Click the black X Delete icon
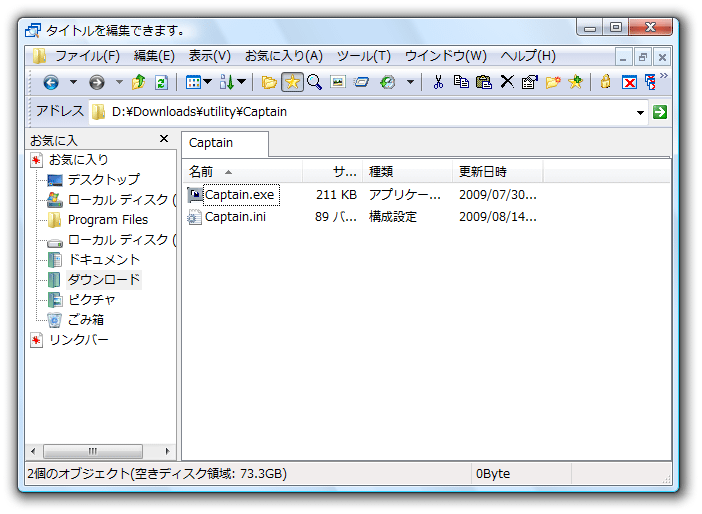Screen dimensions: 702x514 tap(507, 82)
